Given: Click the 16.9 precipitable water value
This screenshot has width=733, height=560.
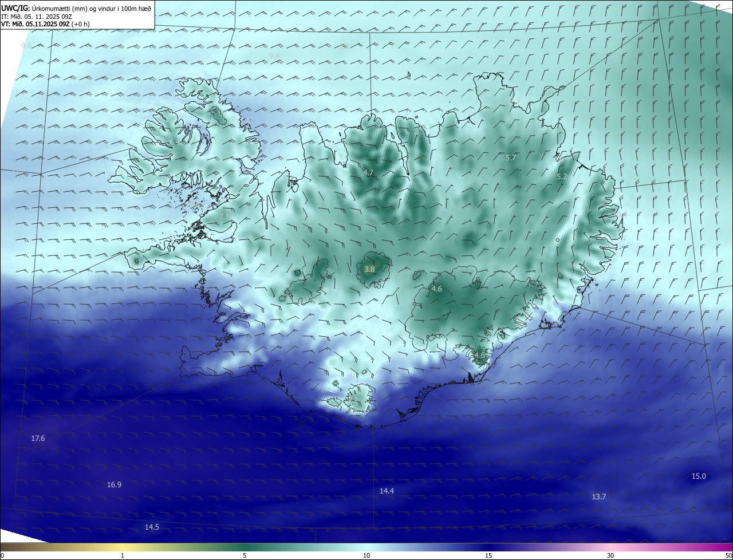Looking at the screenshot, I should click(x=114, y=484).
